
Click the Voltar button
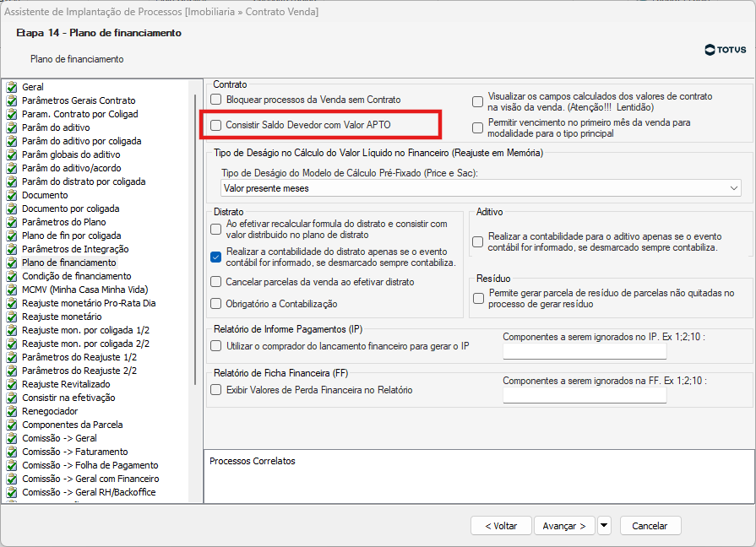(501, 525)
